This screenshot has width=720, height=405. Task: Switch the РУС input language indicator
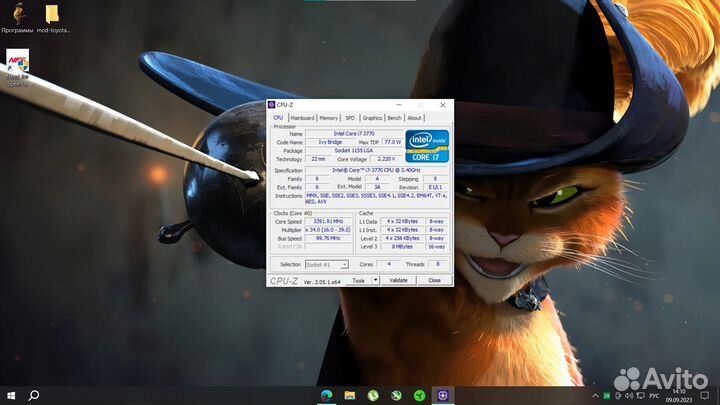(655, 396)
